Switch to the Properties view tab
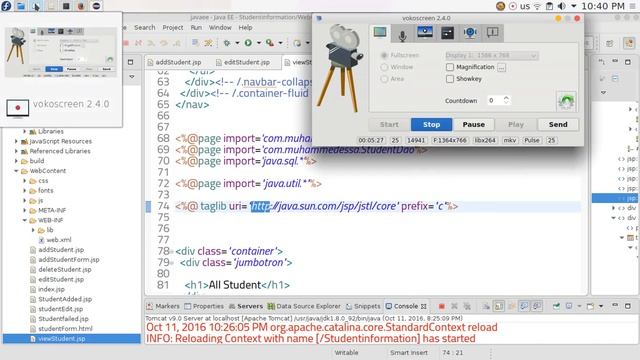Image resolution: width=640 pixels, height=360 pixels. [204, 306]
